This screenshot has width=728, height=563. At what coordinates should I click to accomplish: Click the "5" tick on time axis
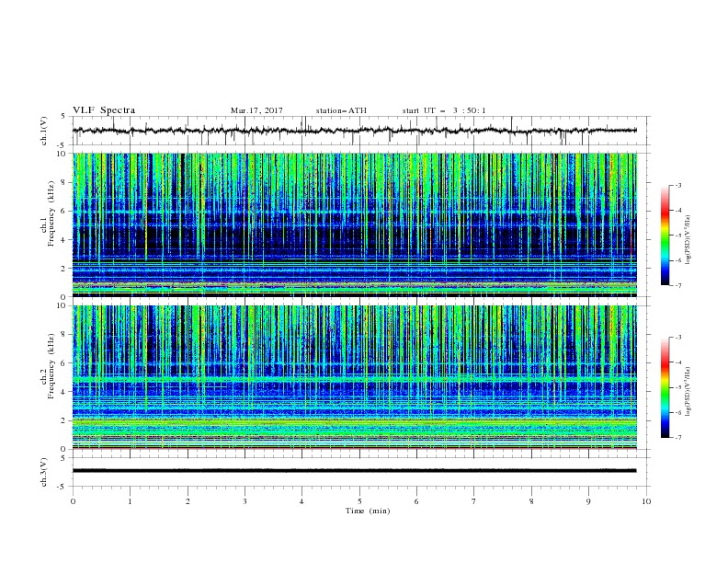pyautogui.click(x=359, y=501)
